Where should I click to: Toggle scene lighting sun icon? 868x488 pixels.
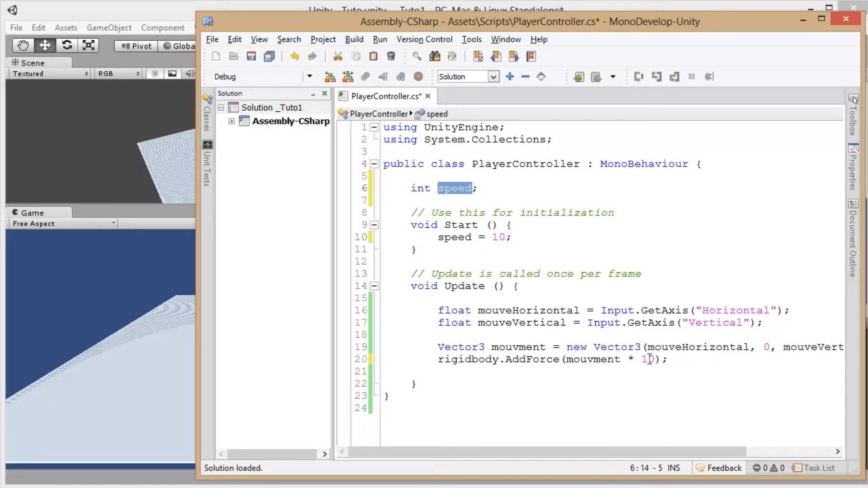click(x=155, y=73)
